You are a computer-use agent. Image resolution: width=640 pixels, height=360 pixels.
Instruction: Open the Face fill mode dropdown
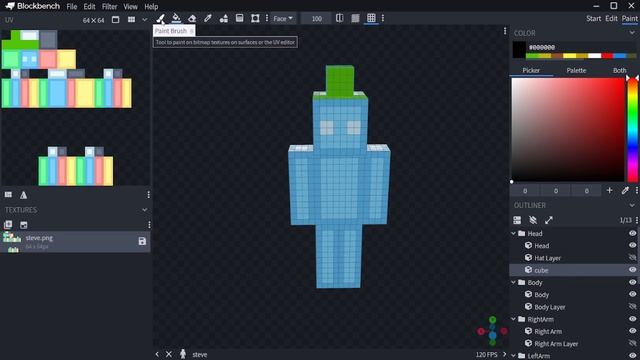(283, 18)
